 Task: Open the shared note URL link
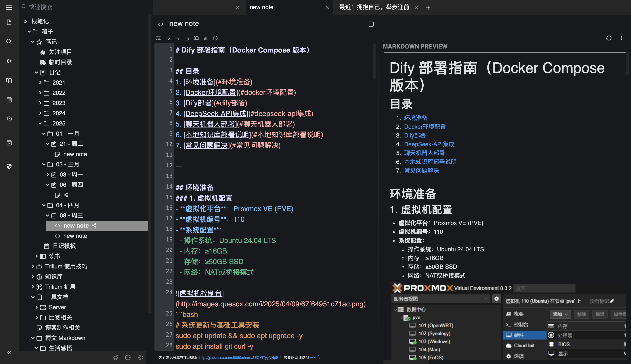click(240, 357)
